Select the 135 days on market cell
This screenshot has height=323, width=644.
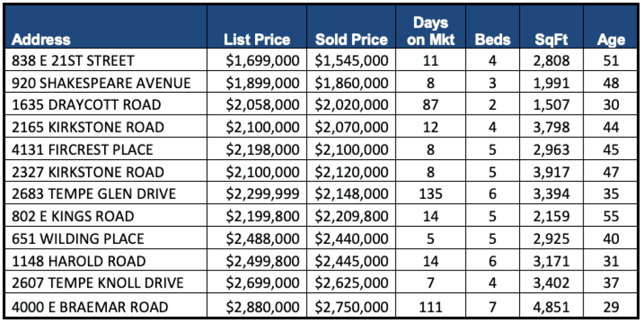431,194
